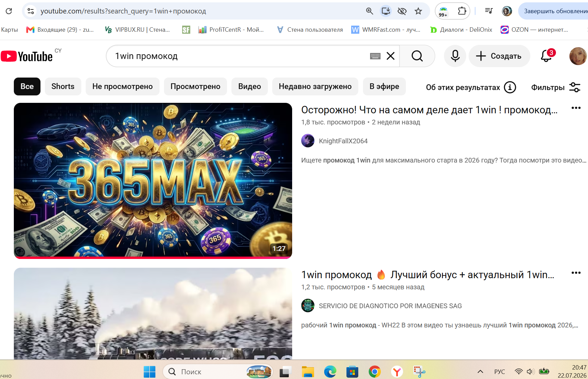Open the Диалоги - DeliOnix bookmark

click(461, 30)
